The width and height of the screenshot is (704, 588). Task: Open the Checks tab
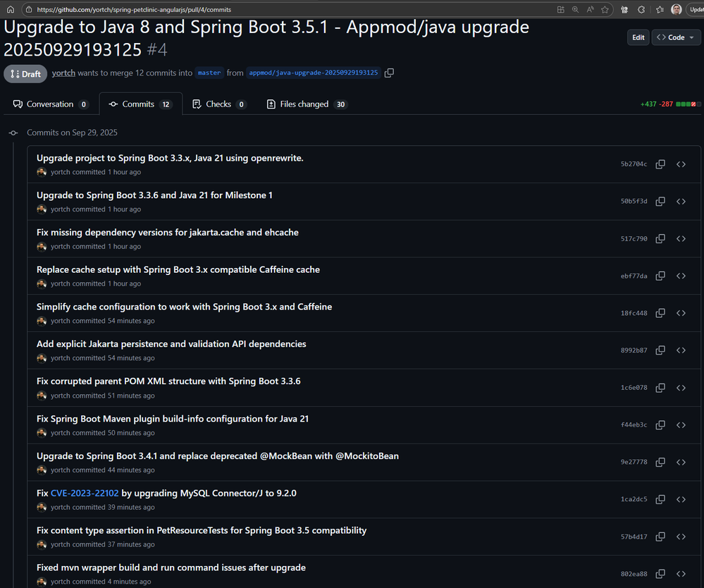point(219,104)
